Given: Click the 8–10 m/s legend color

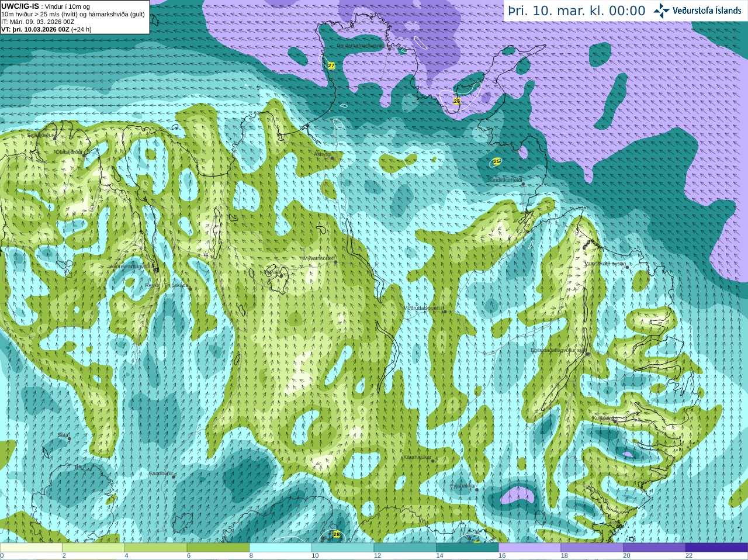Looking at the screenshot, I should 280,548.
